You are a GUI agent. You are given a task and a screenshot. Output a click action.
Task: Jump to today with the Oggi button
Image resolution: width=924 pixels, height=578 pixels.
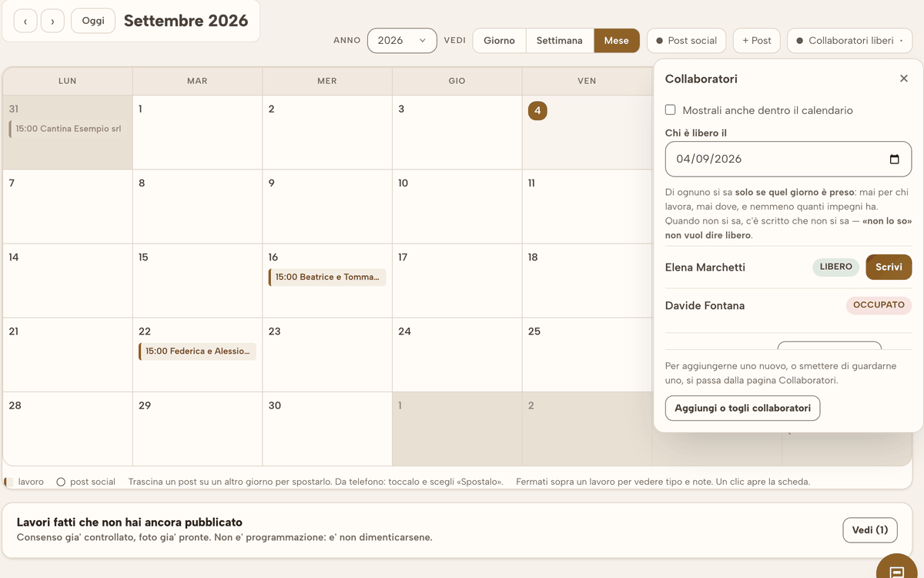point(93,21)
